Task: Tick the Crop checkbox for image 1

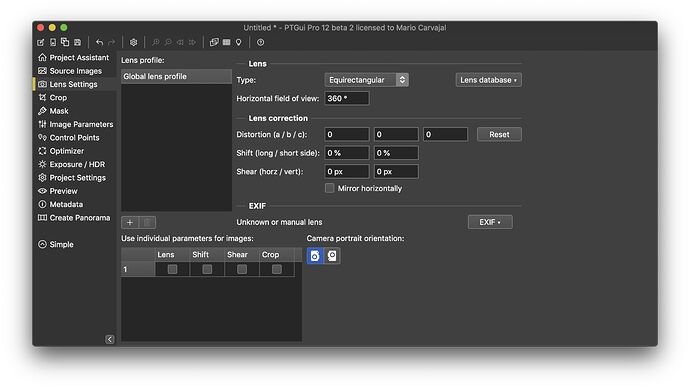Action: (x=277, y=269)
